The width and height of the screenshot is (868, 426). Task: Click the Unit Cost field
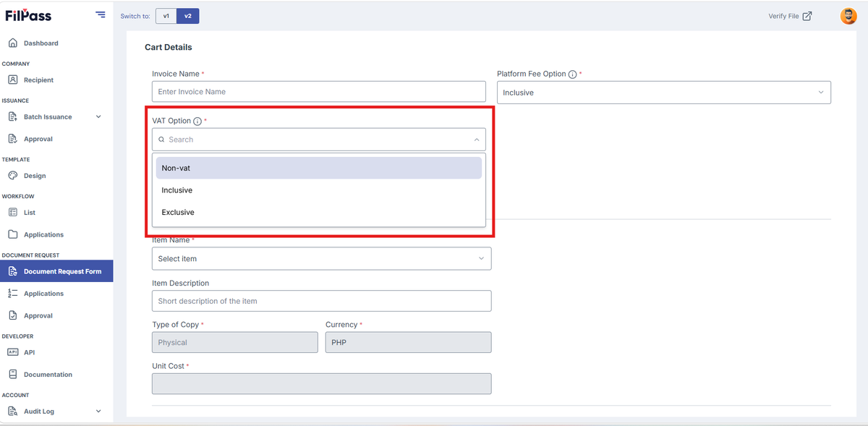(x=321, y=384)
